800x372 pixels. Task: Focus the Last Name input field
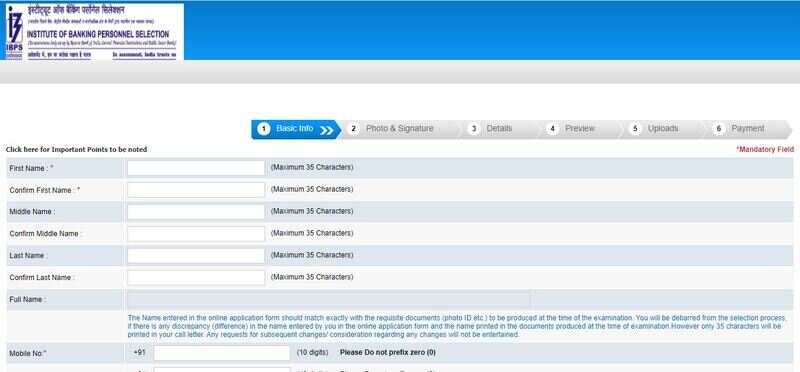(196, 256)
